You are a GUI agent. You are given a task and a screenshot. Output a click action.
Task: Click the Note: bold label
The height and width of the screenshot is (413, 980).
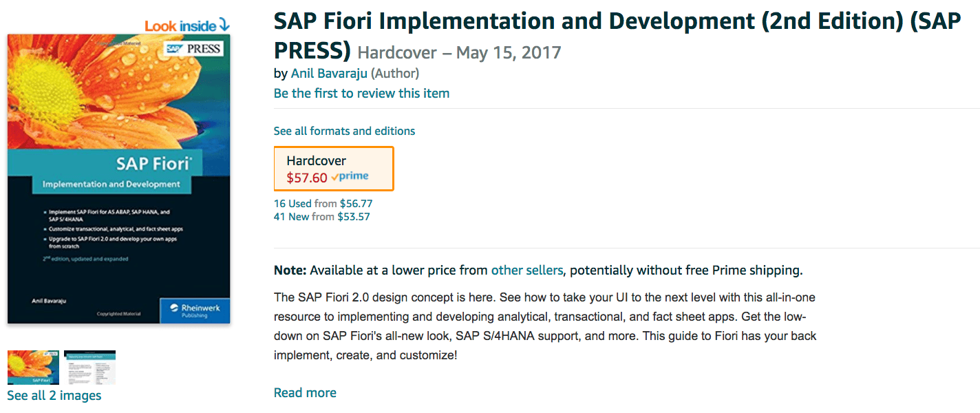point(290,270)
